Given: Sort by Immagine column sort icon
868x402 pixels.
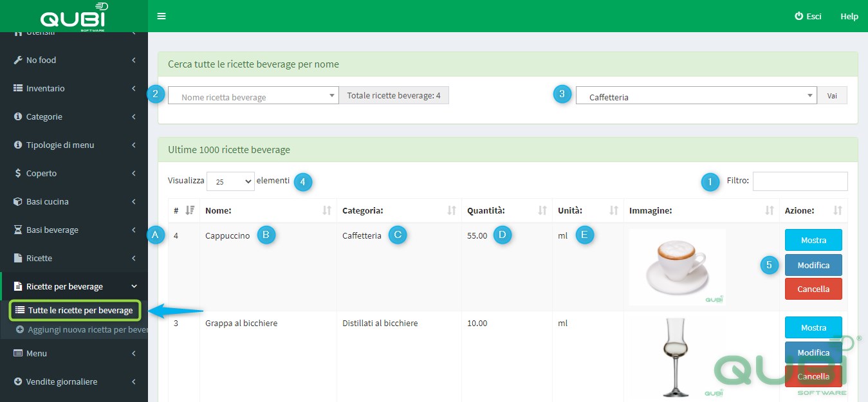Looking at the screenshot, I should point(770,210).
